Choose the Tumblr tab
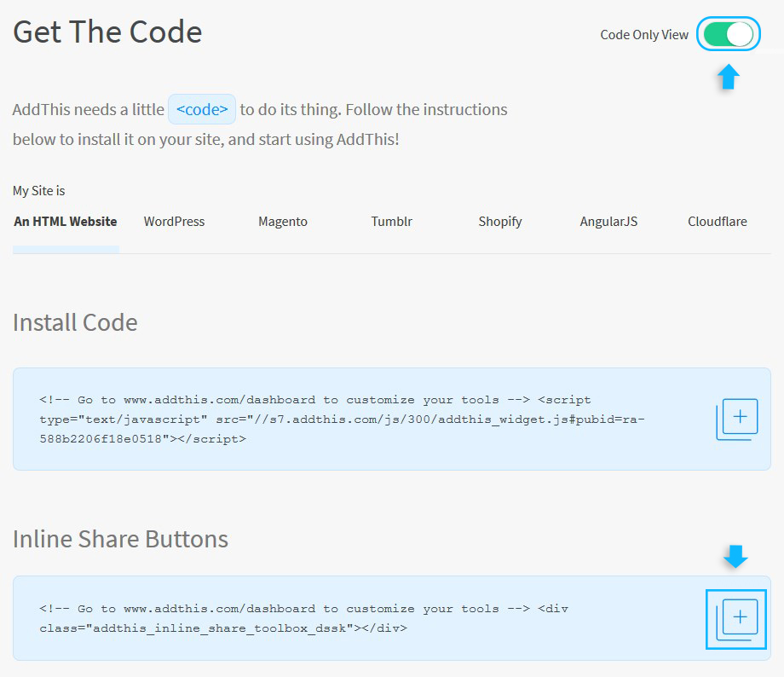This screenshot has width=784, height=677. 391,221
